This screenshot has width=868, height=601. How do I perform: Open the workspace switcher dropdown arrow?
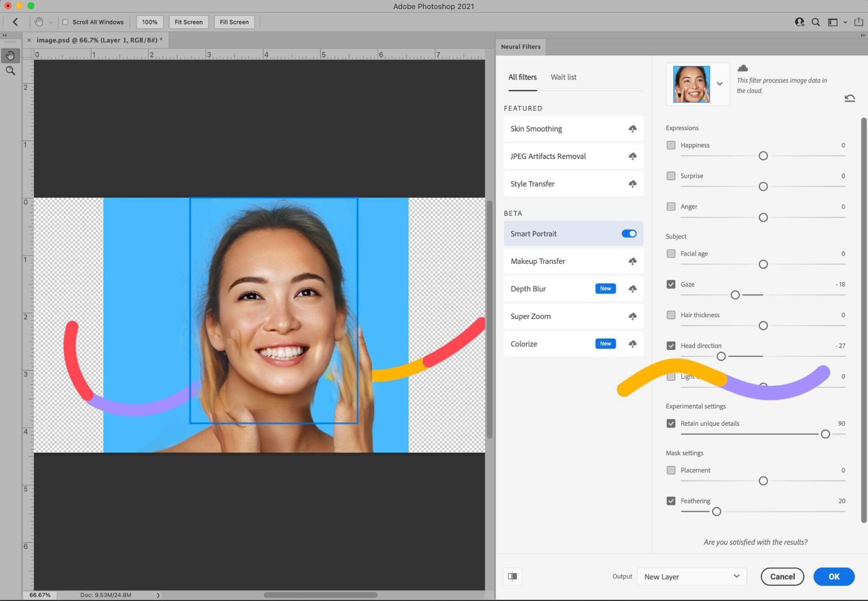coord(845,22)
